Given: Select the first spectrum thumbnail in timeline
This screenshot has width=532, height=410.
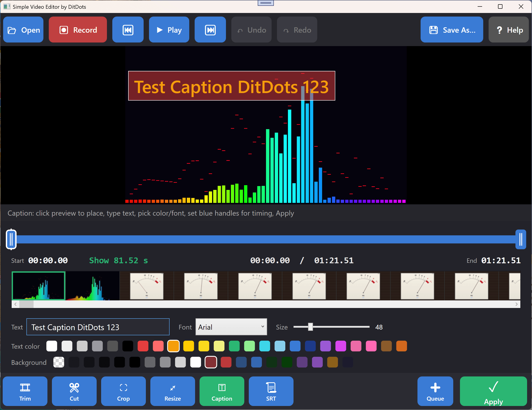Looking at the screenshot, I should tap(38, 286).
